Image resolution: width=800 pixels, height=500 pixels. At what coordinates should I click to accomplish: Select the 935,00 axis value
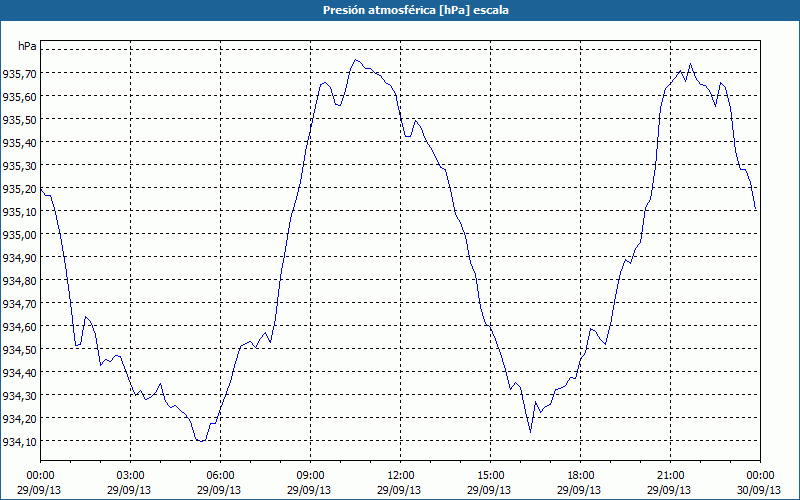(x=19, y=235)
